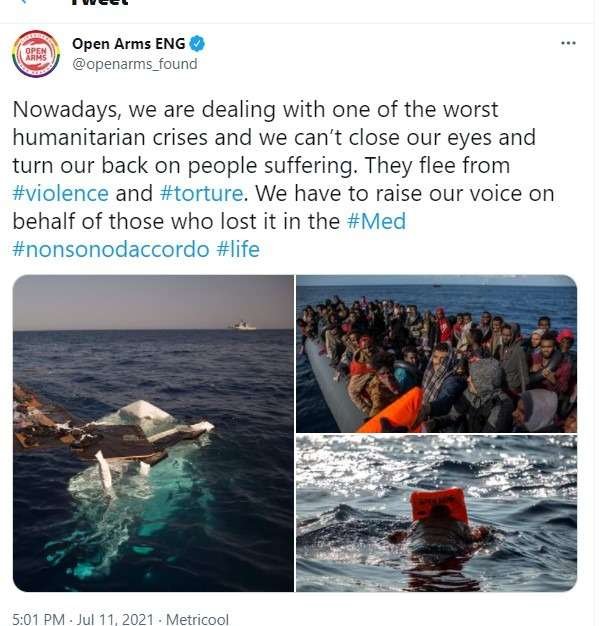Open the Open Arms ENG display name
The image size is (602, 626).
click(129, 44)
